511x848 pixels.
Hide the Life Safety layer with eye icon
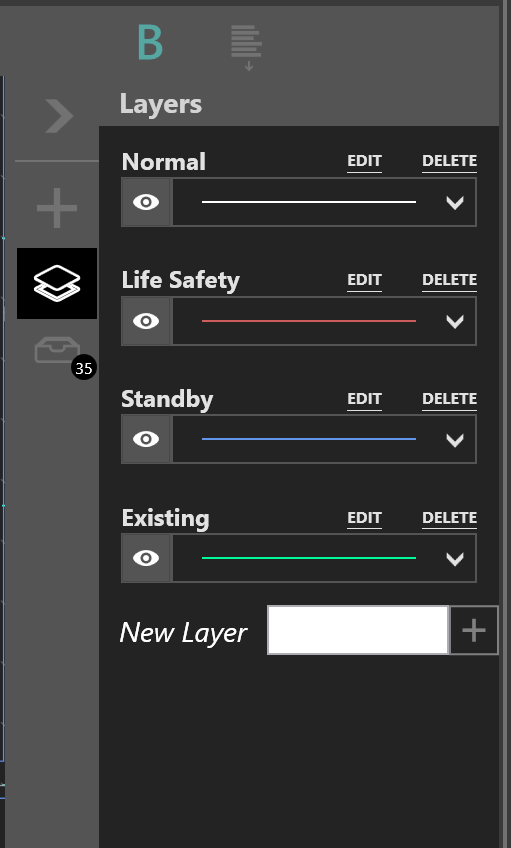[146, 321]
